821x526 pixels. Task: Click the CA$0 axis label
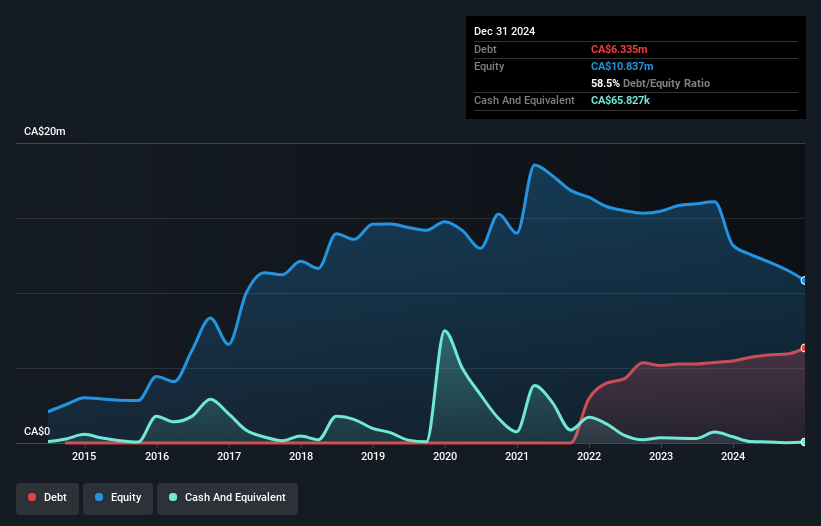pyautogui.click(x=37, y=431)
